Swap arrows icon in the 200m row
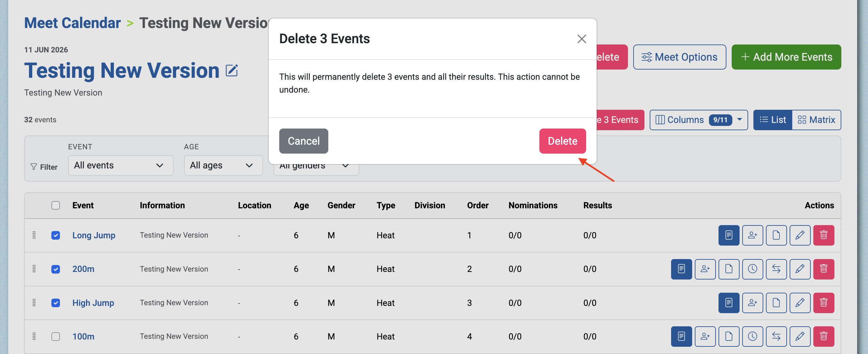 [776, 269]
